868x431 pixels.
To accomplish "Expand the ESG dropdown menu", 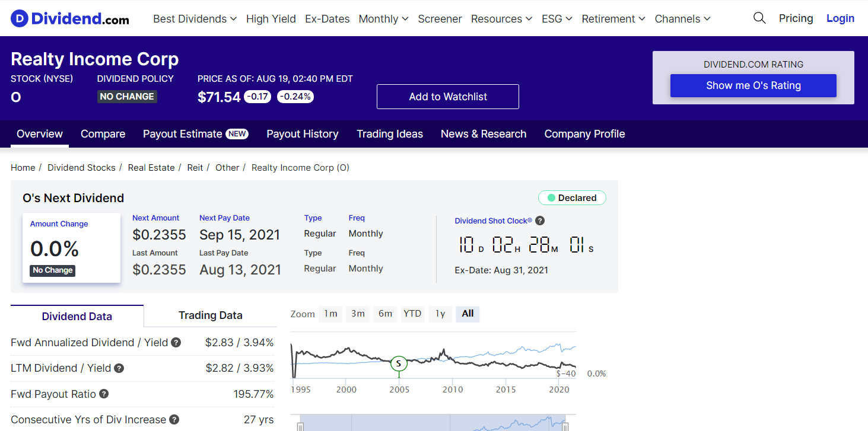I will tap(557, 19).
